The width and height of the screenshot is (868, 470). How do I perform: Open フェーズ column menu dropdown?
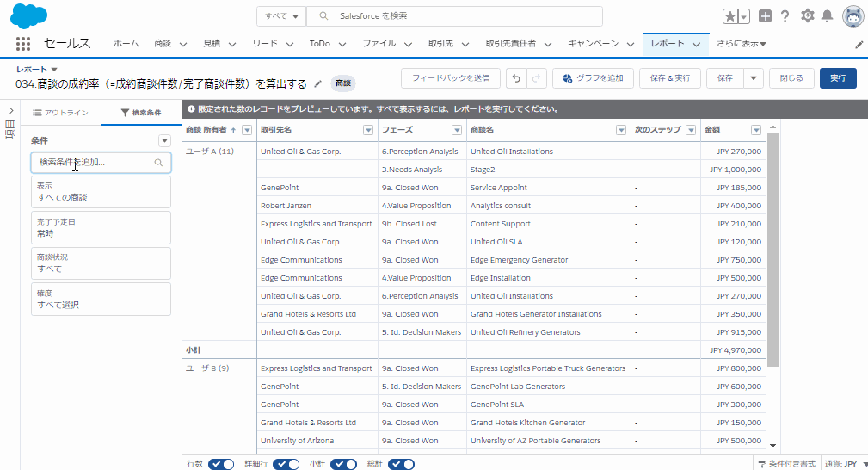(457, 130)
